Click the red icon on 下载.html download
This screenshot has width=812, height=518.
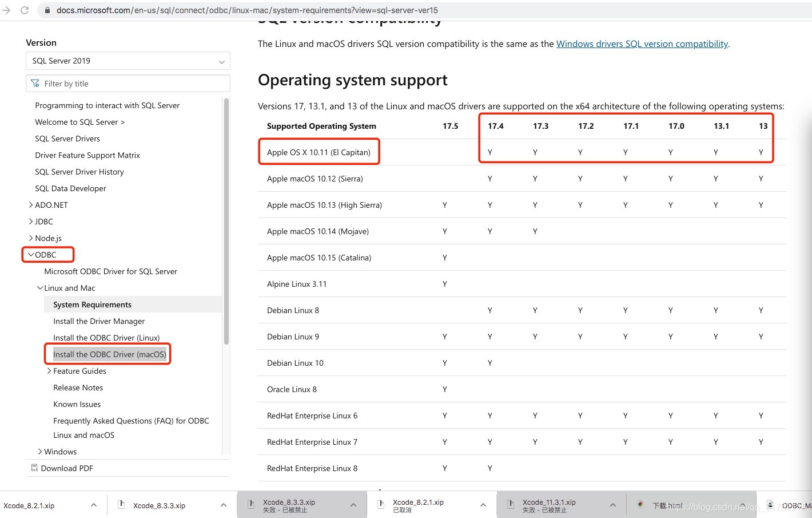pyautogui.click(x=640, y=504)
